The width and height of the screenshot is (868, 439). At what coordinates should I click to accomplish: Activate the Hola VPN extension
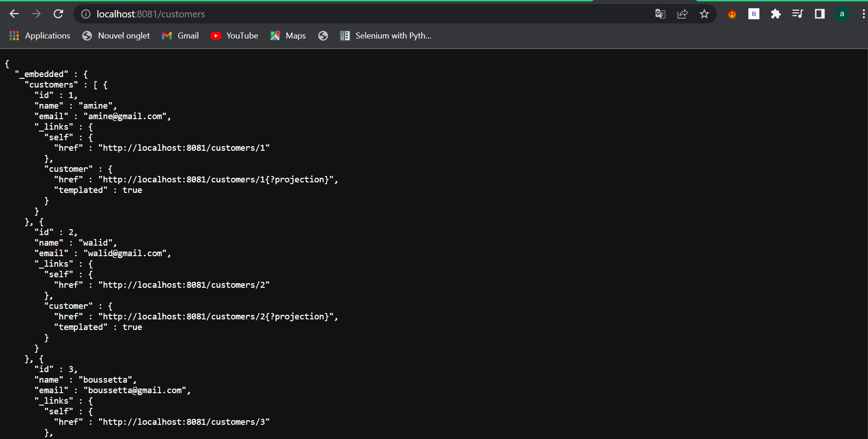pos(731,14)
